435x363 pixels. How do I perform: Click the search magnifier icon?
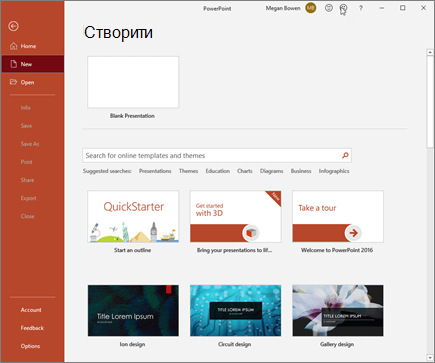[x=345, y=155]
